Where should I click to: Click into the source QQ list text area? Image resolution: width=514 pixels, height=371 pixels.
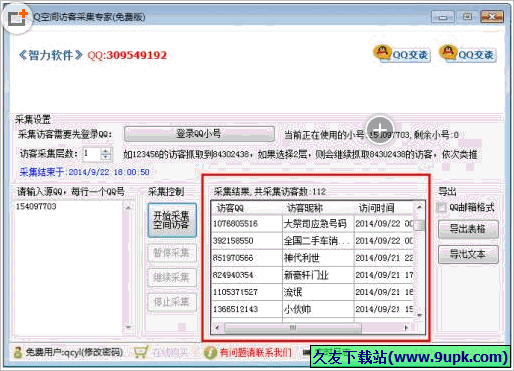point(69,267)
